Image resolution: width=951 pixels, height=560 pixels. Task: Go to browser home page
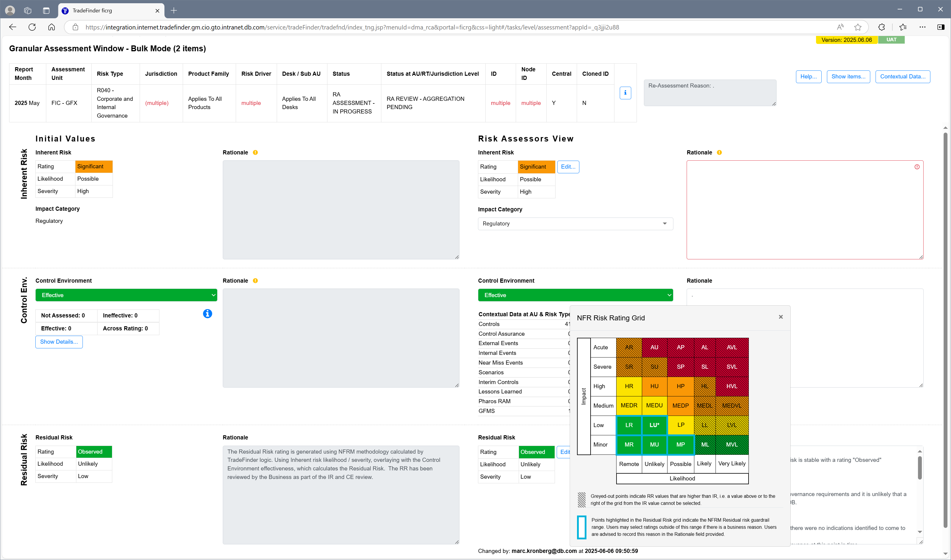pyautogui.click(x=52, y=27)
